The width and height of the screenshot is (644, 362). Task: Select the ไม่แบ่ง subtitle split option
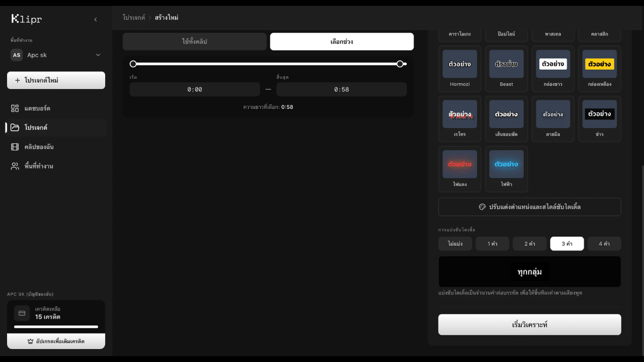[x=455, y=243]
